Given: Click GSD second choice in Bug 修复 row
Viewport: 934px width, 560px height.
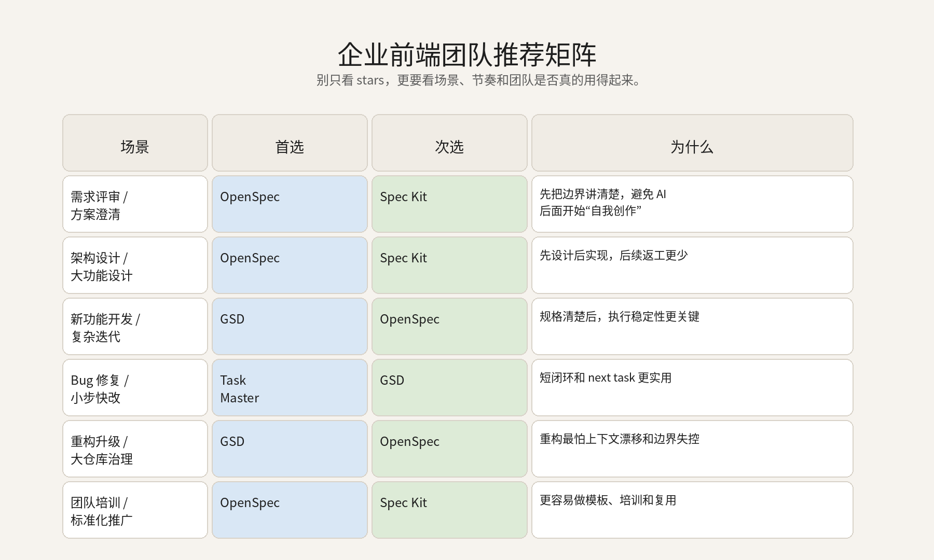Looking at the screenshot, I should tap(449, 387).
